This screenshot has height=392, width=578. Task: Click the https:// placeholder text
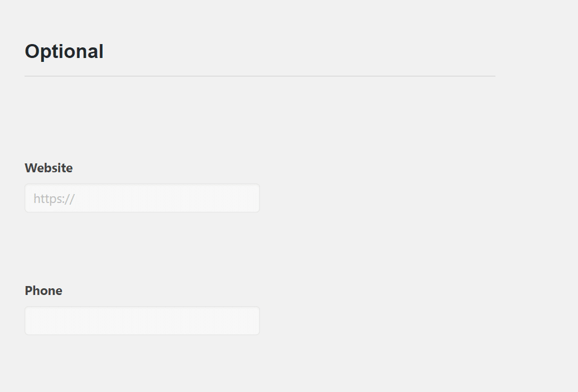click(x=54, y=199)
